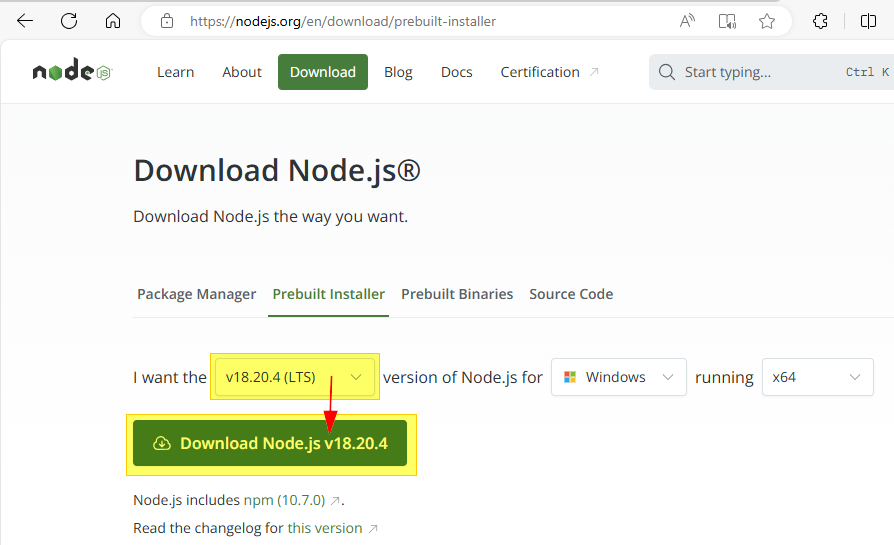Open the Blog menu item

tap(398, 72)
